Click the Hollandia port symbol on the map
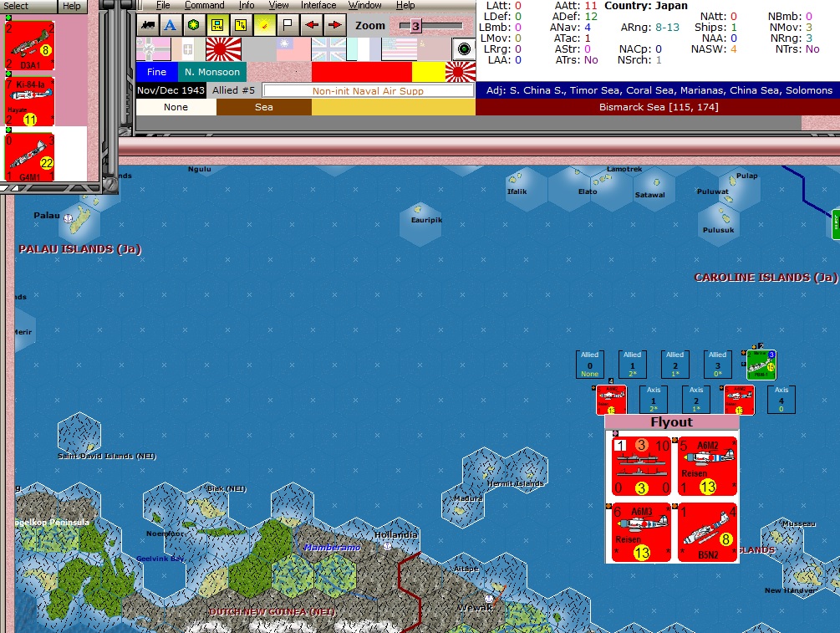The width and height of the screenshot is (840, 633). (387, 546)
